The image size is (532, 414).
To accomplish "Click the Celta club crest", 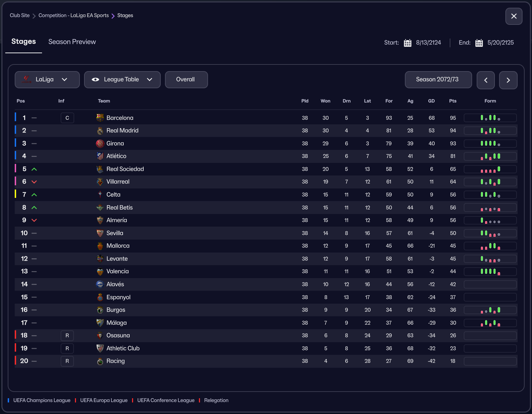I will pos(100,194).
